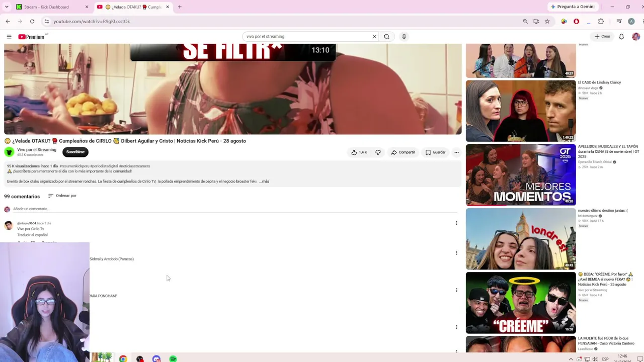Click Traducir al español under first comment
The width and height of the screenshot is (644, 362).
tap(32, 235)
